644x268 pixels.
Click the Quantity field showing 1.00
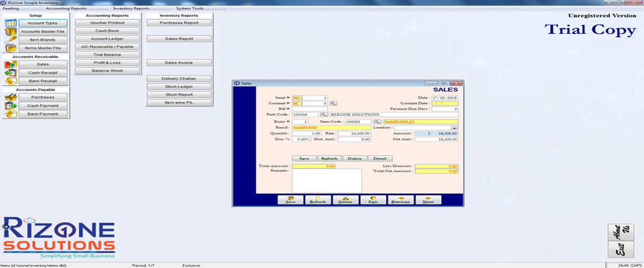[308, 133]
